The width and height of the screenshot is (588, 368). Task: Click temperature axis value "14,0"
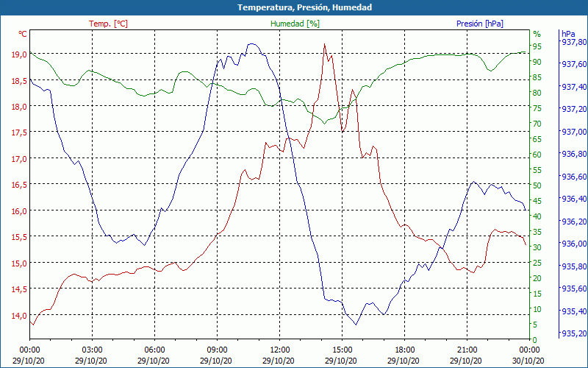[19, 316]
